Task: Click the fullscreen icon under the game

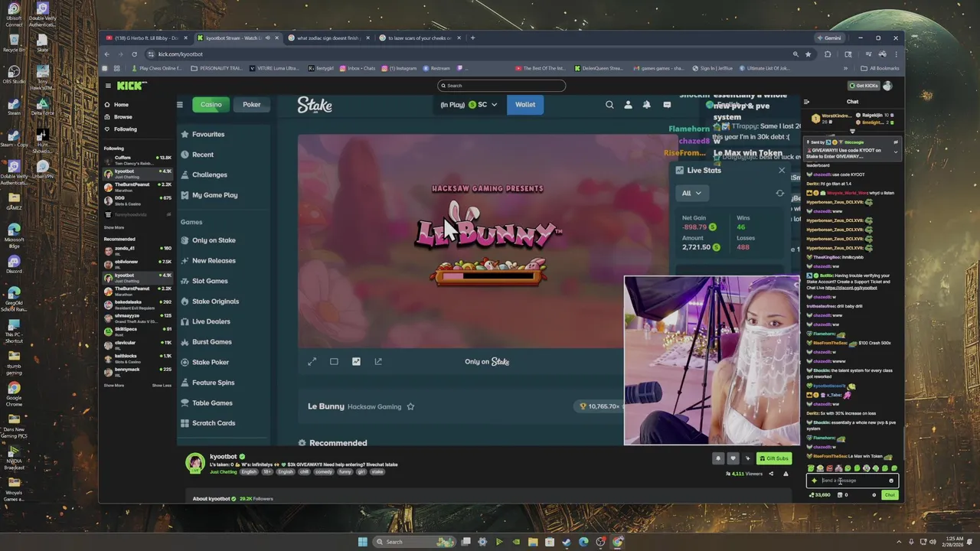Action: pos(312,361)
